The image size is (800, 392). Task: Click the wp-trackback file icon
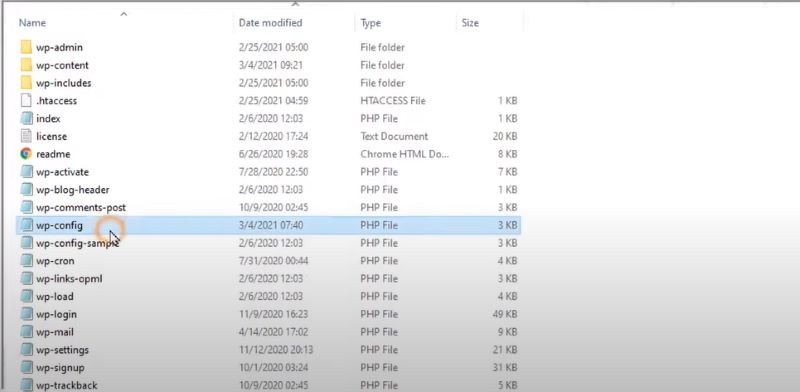click(x=26, y=385)
